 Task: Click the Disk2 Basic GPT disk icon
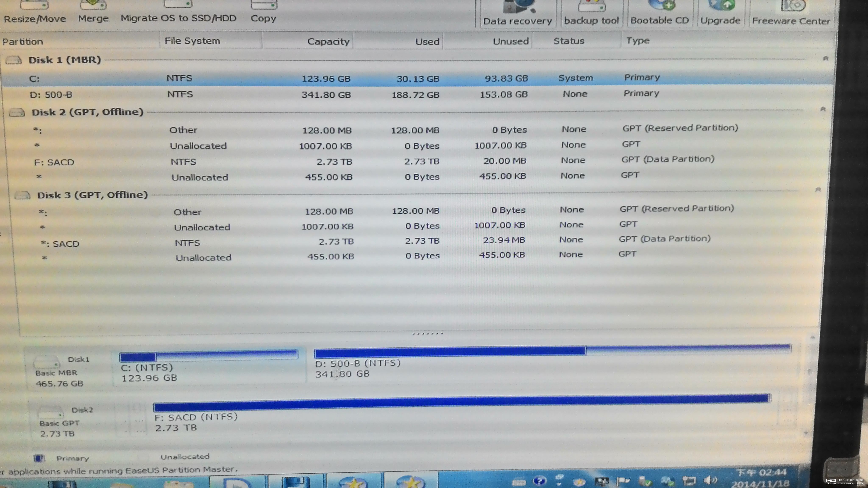51,412
